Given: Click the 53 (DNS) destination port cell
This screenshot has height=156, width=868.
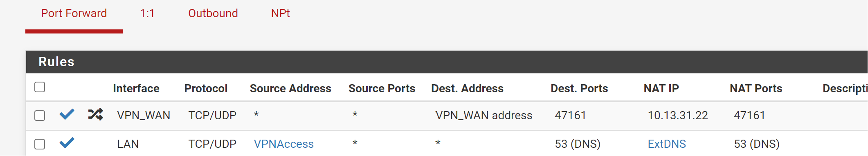Looking at the screenshot, I should [578, 144].
